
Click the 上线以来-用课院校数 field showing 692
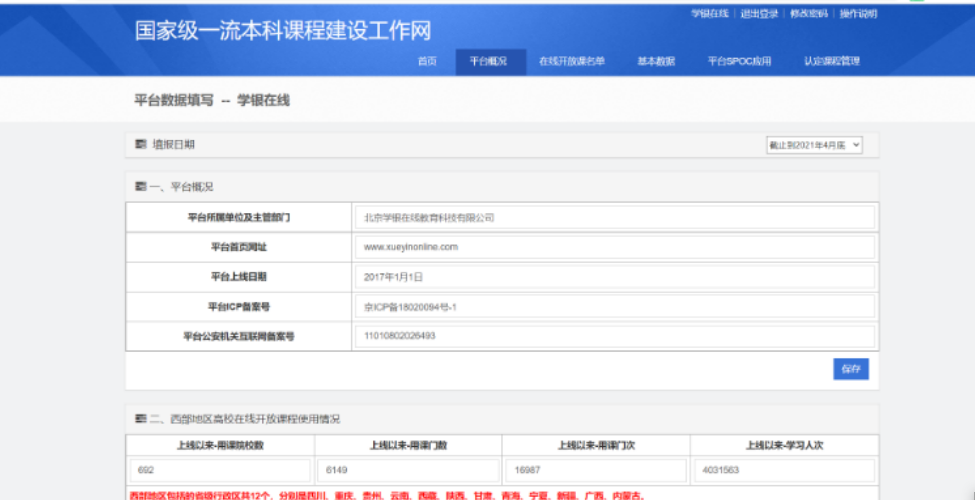[219, 471]
